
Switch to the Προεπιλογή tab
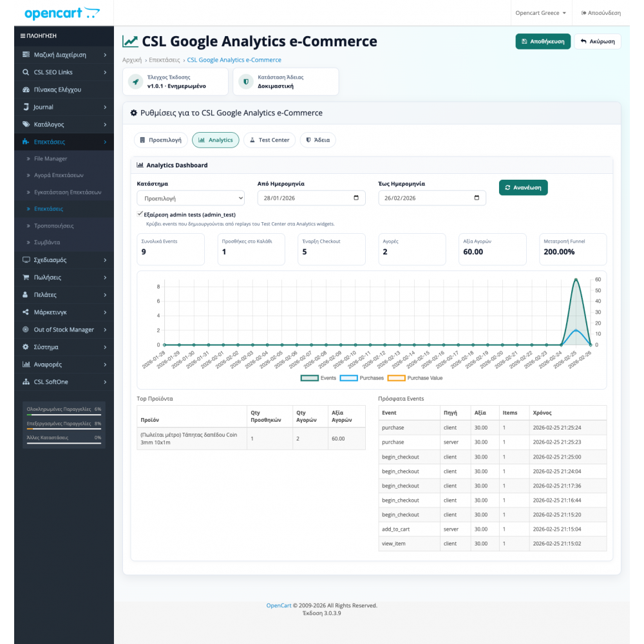160,140
